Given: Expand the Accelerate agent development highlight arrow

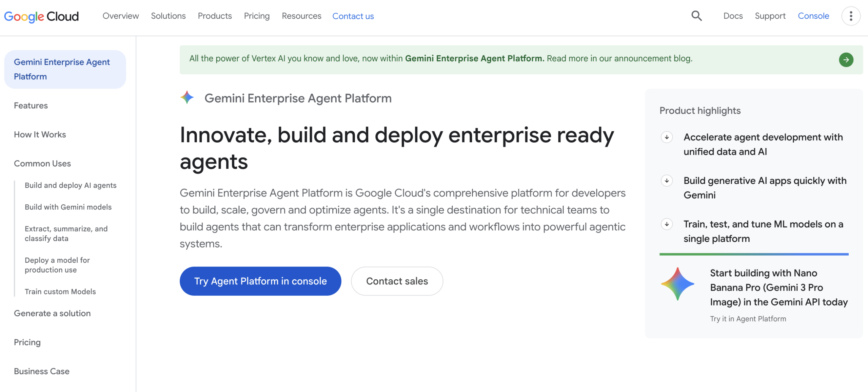Looking at the screenshot, I should point(667,137).
